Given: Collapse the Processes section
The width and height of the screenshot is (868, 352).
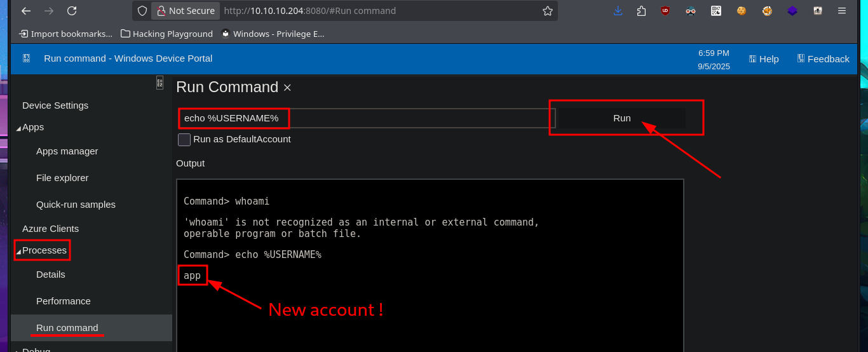Looking at the screenshot, I should click(19, 251).
